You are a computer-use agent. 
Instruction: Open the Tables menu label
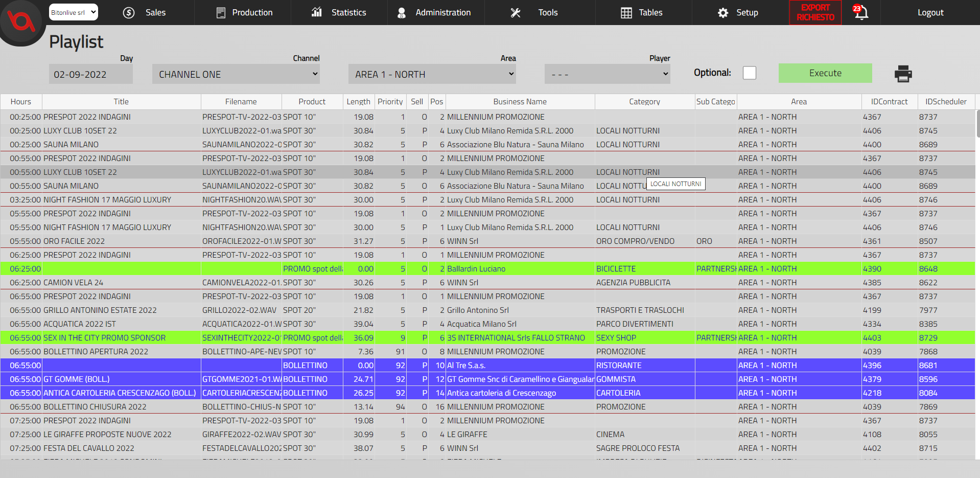click(x=650, y=13)
